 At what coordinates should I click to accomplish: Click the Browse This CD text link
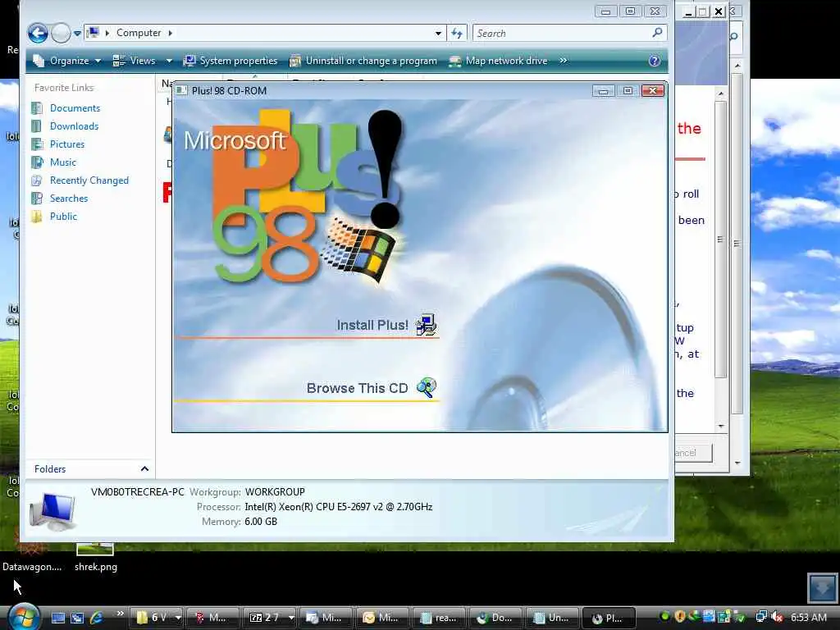coord(357,388)
